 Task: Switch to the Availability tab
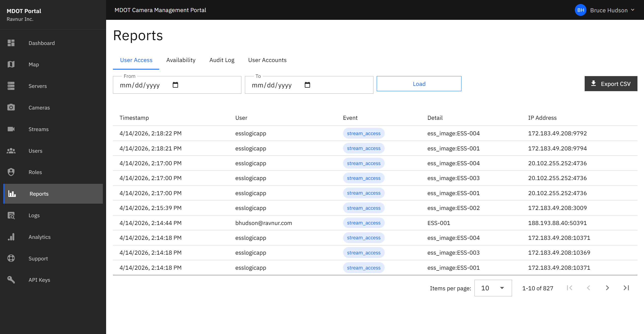click(x=181, y=60)
